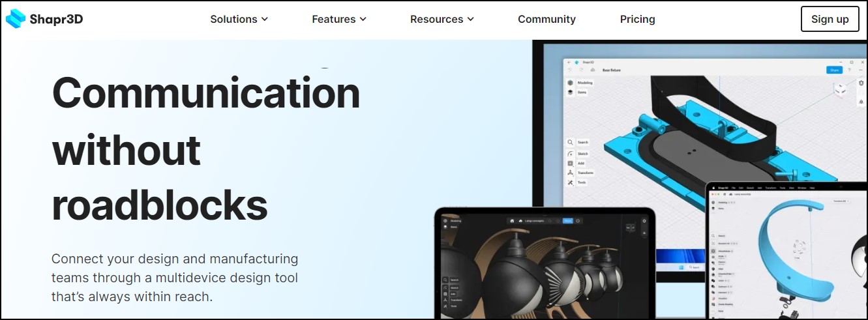Screen dimensions: 868x320
Task: Click the question mark help icon in Base fixture window
Action: [849, 70]
